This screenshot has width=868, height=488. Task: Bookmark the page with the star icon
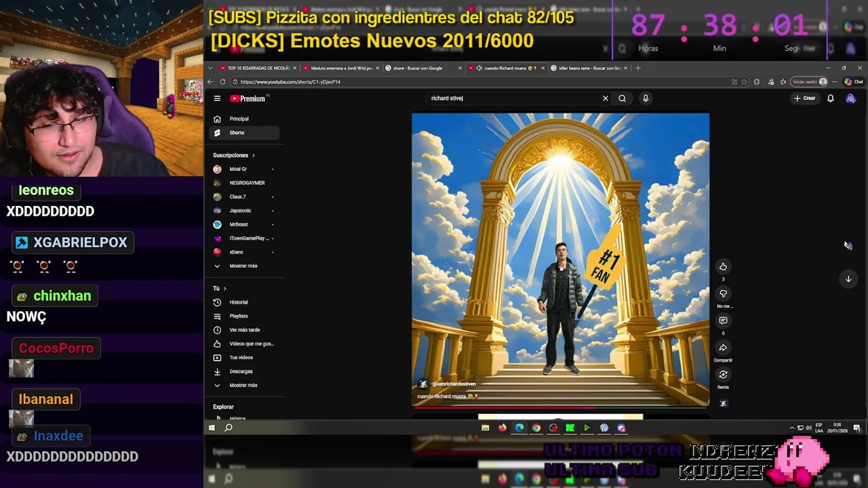point(745,81)
